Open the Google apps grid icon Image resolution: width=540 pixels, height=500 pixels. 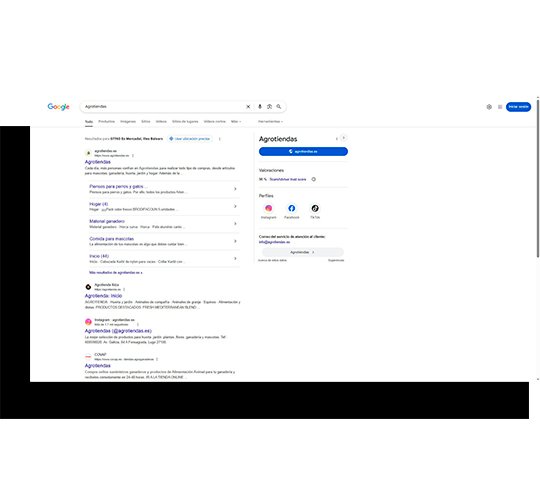(500, 107)
